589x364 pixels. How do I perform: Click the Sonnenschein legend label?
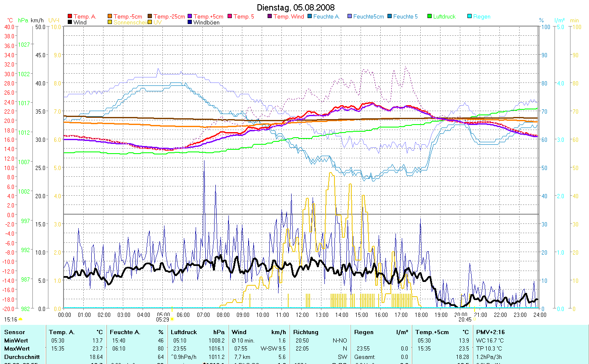[130, 22]
